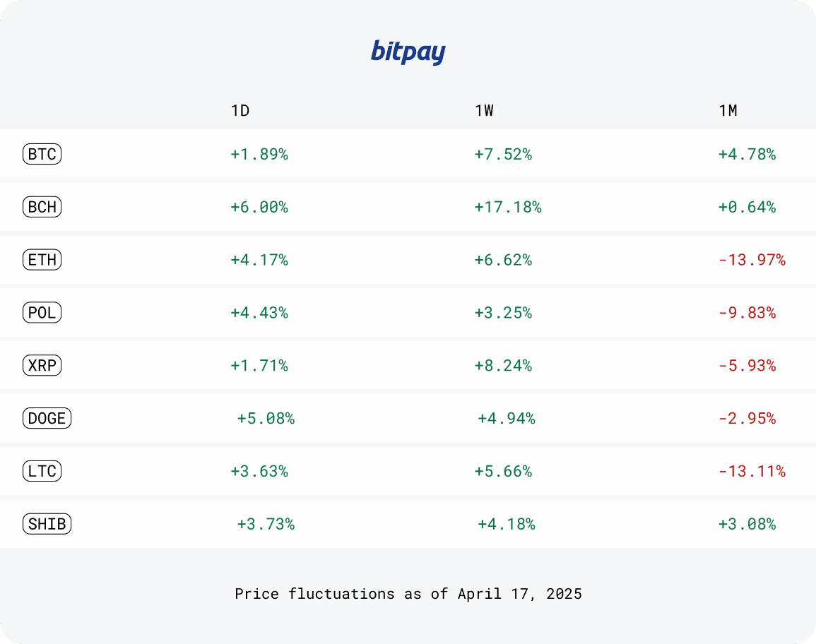Click the 1M column header

pos(728,111)
